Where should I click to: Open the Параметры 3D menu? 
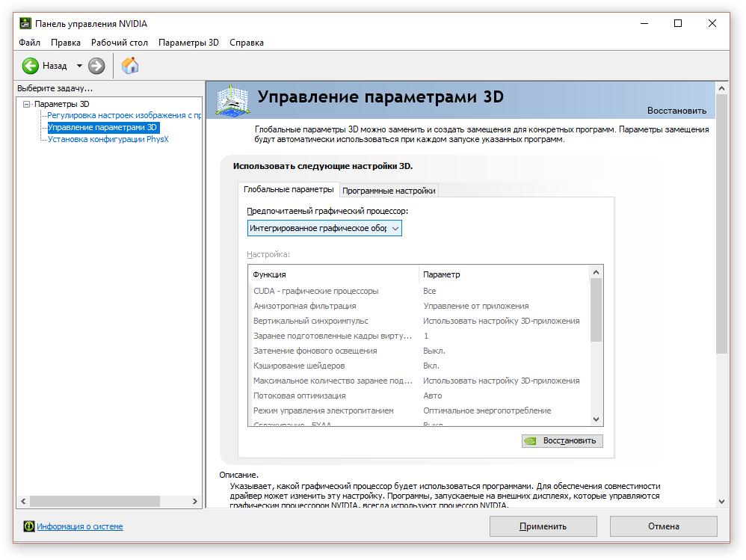pos(188,43)
